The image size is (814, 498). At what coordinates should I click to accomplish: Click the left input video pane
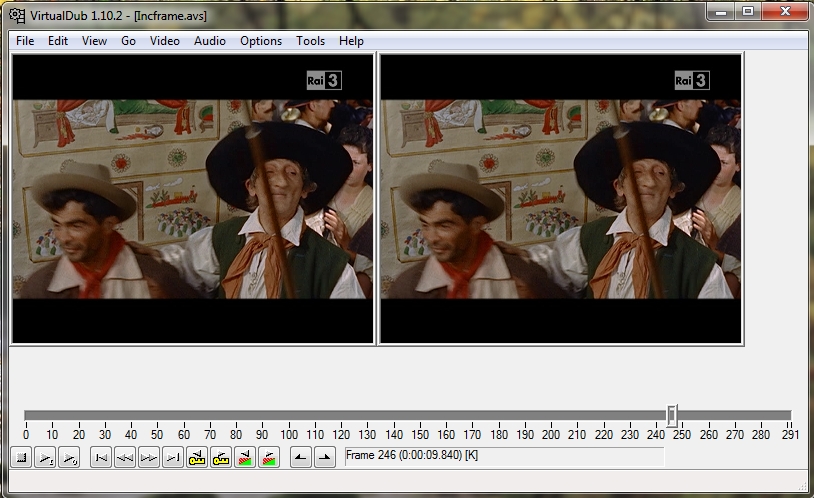(x=193, y=198)
